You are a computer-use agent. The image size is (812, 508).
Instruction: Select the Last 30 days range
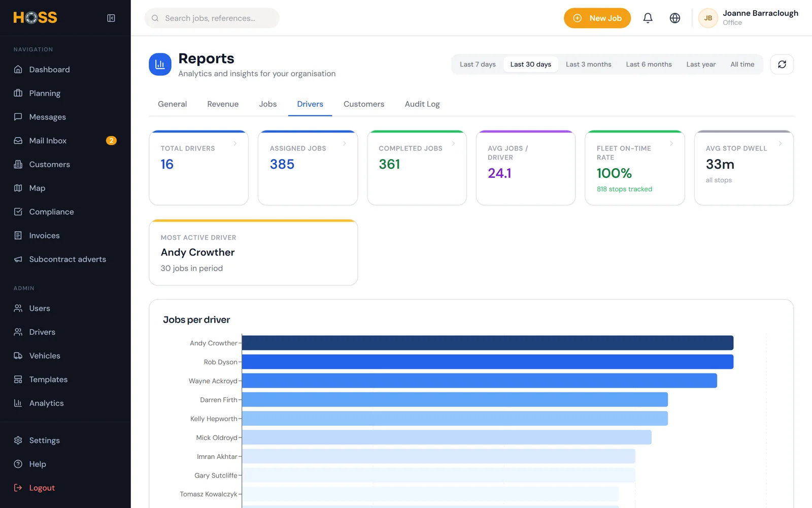(x=531, y=65)
